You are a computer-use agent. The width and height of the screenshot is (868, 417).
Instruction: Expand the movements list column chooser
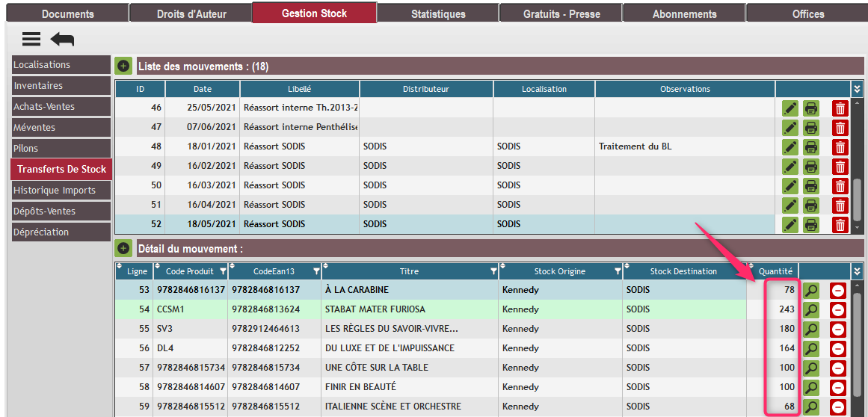tap(858, 89)
